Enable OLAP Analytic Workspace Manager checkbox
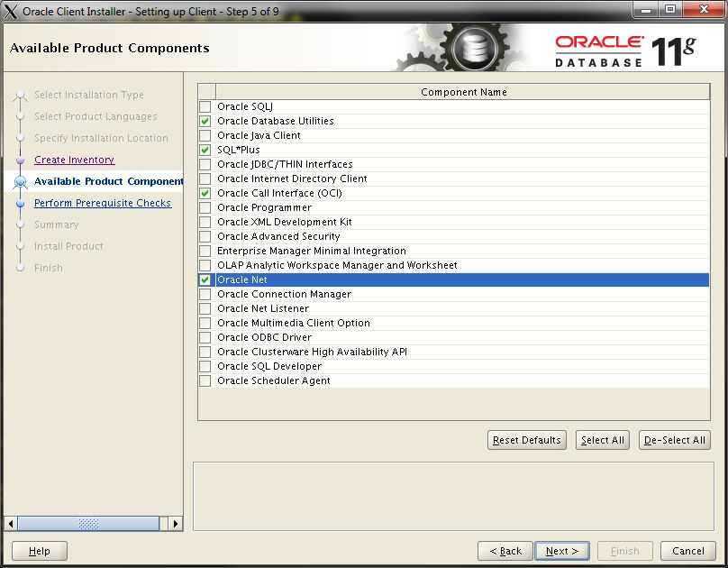728x568 pixels. (205, 265)
